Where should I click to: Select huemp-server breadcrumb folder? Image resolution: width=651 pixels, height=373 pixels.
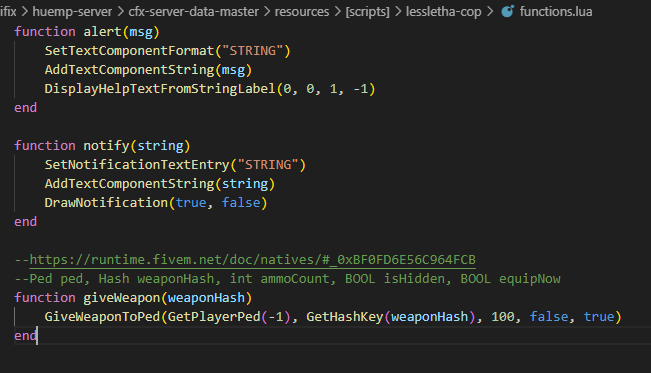72,12
